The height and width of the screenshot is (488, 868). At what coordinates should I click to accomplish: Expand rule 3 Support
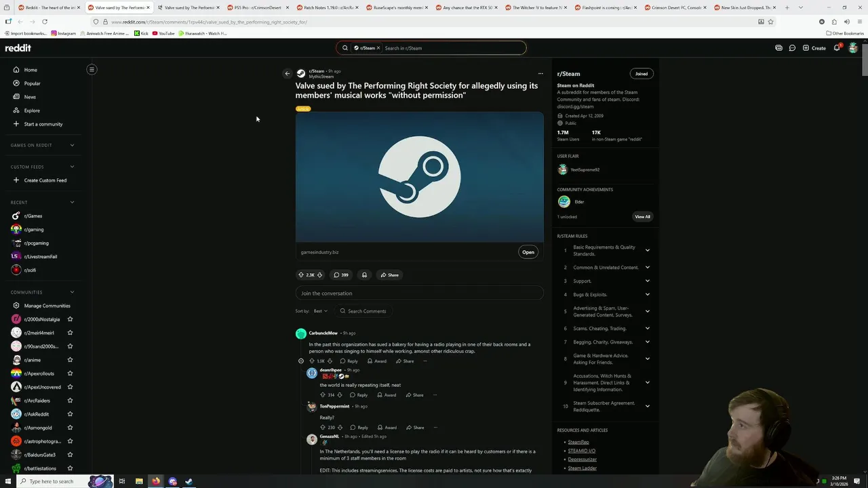coord(648,281)
